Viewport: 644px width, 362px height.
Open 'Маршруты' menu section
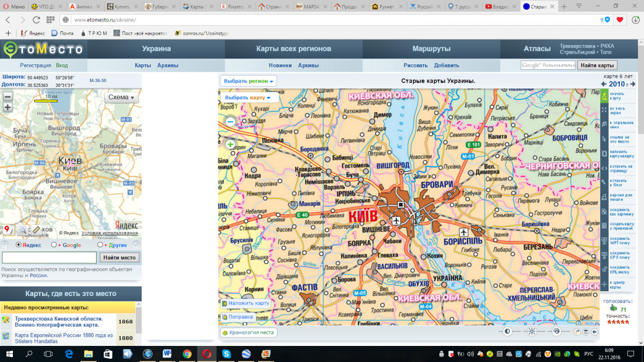click(431, 49)
